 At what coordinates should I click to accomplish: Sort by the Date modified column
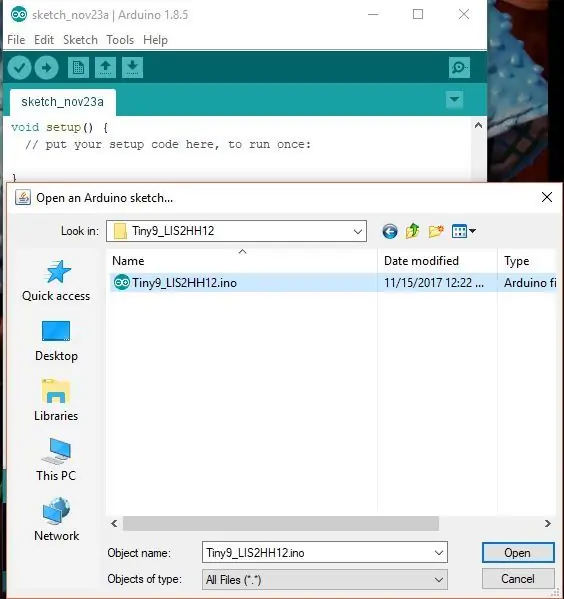click(x=438, y=261)
